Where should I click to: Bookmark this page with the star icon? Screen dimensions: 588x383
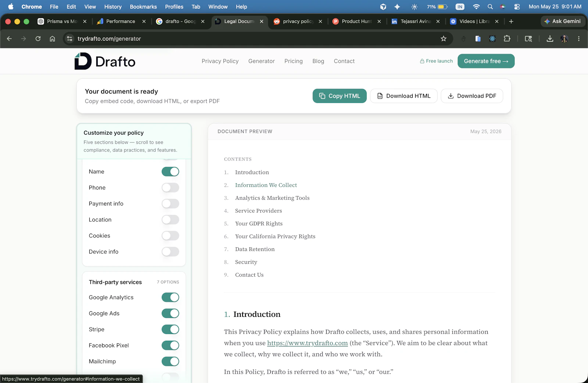tap(444, 39)
